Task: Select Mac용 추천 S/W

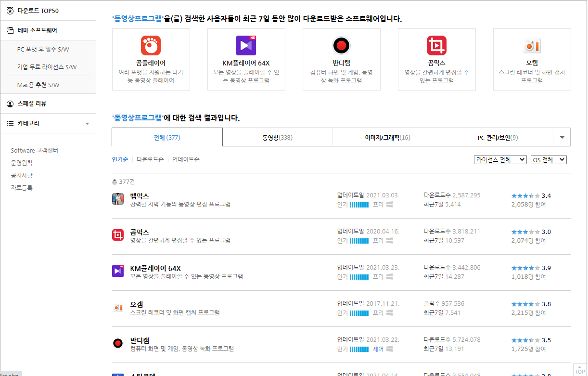Action: click(38, 85)
